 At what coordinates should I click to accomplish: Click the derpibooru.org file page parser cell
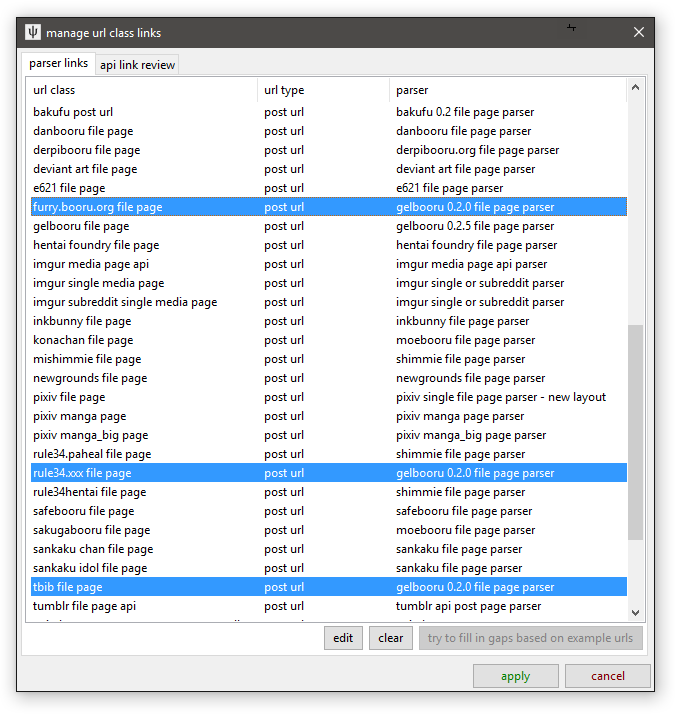[x=477, y=150]
